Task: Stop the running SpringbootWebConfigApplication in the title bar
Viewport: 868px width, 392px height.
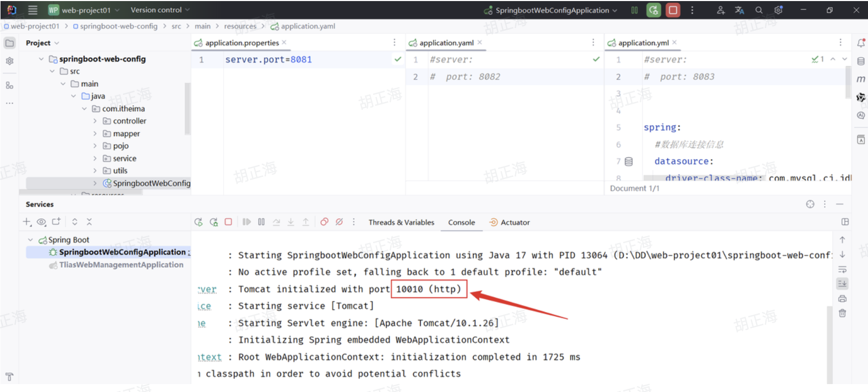Action: [672, 10]
